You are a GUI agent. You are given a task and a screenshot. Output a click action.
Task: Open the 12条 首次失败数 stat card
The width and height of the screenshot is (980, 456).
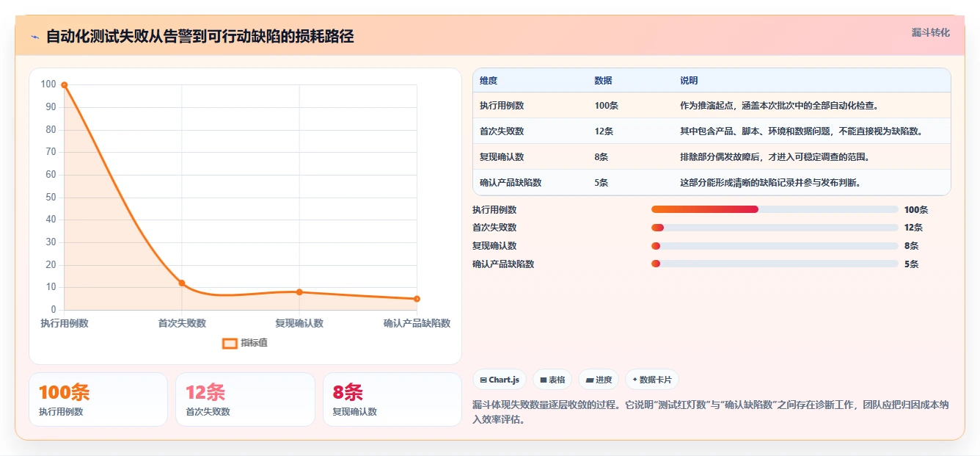(x=245, y=399)
